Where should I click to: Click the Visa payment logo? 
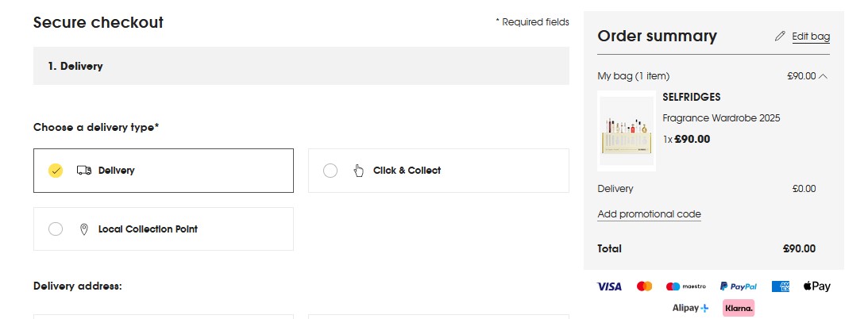(609, 286)
